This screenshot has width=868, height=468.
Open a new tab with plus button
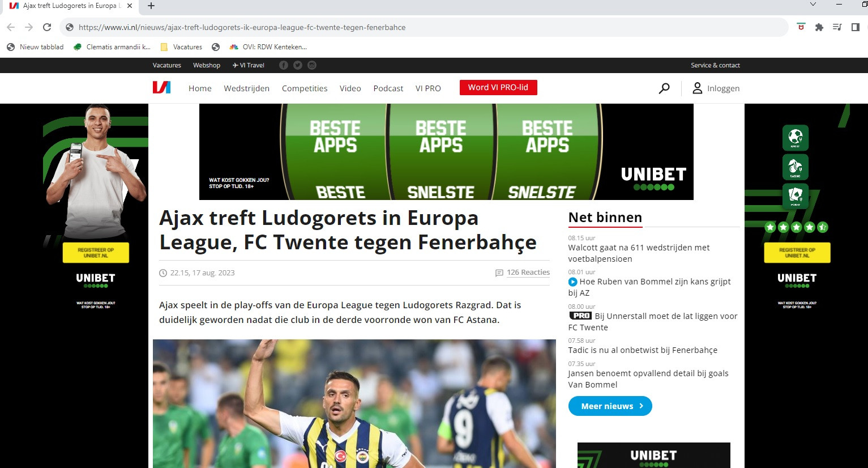[151, 6]
